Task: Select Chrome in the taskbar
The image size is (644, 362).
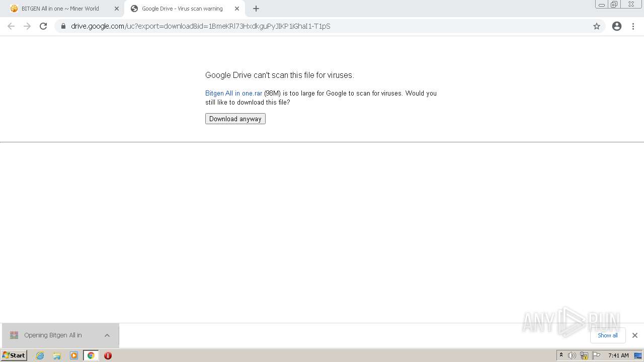Action: click(91, 355)
